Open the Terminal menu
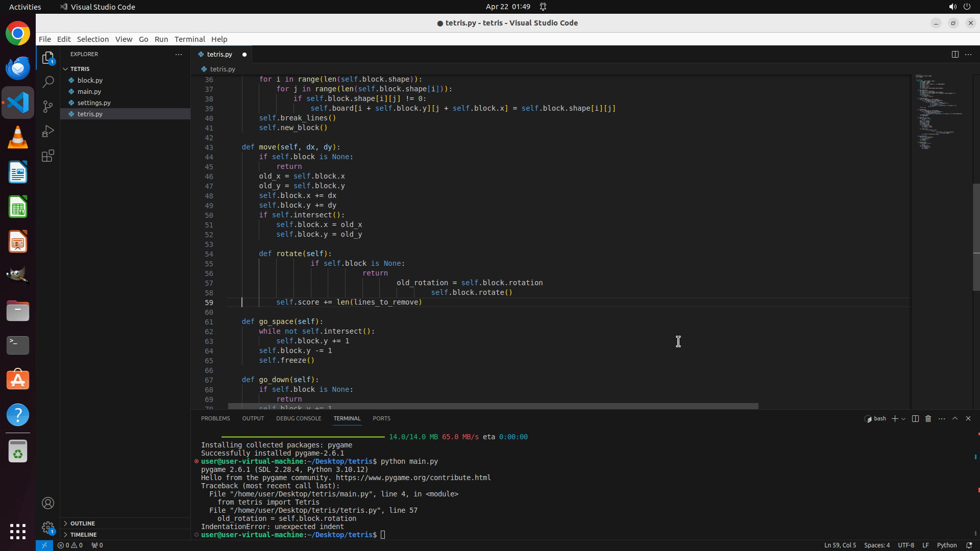980x551 pixels. pyautogui.click(x=189, y=39)
